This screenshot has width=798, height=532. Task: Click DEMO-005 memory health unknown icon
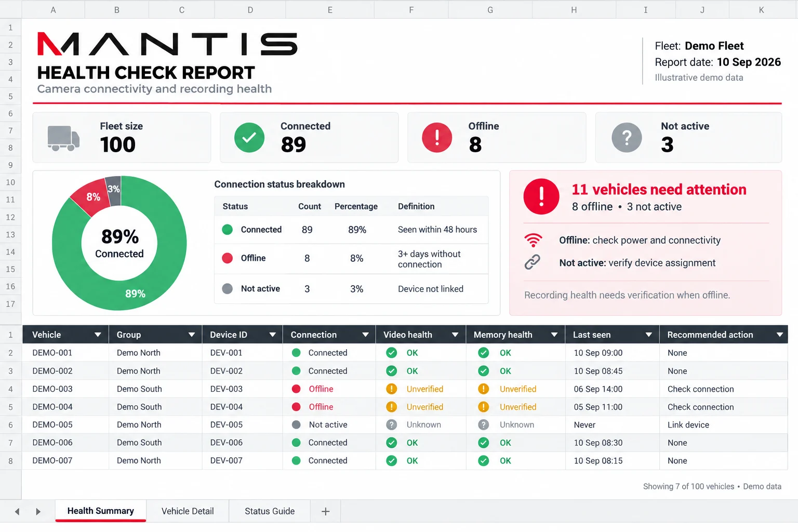point(483,424)
